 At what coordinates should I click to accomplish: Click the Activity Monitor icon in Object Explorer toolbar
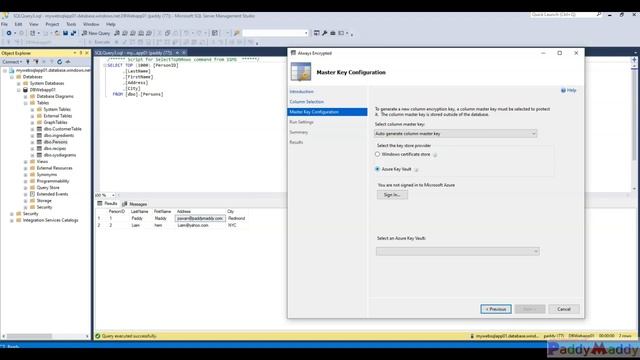68,62
